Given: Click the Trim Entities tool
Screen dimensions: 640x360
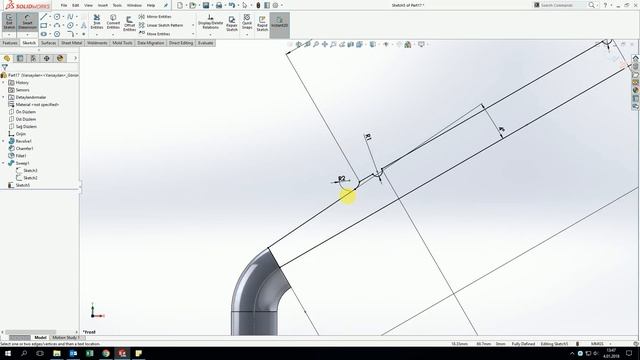Looking at the screenshot, I should coord(97,22).
